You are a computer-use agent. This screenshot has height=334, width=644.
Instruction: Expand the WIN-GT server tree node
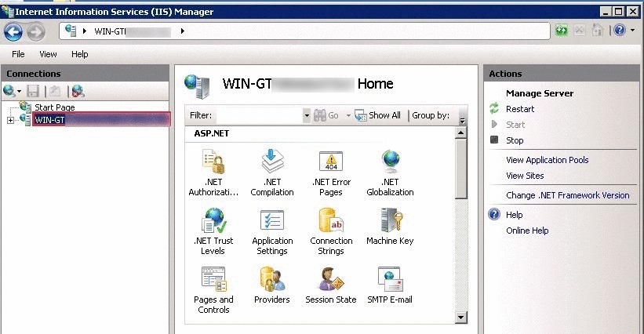tap(10, 120)
